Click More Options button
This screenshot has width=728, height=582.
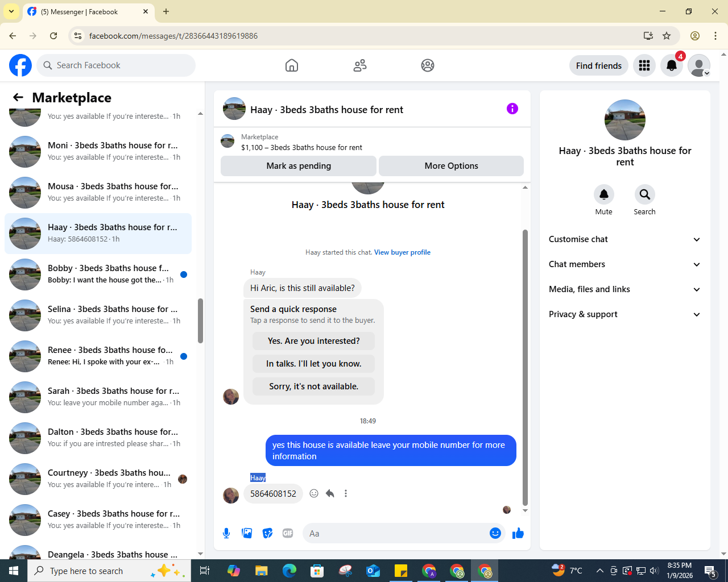point(452,166)
